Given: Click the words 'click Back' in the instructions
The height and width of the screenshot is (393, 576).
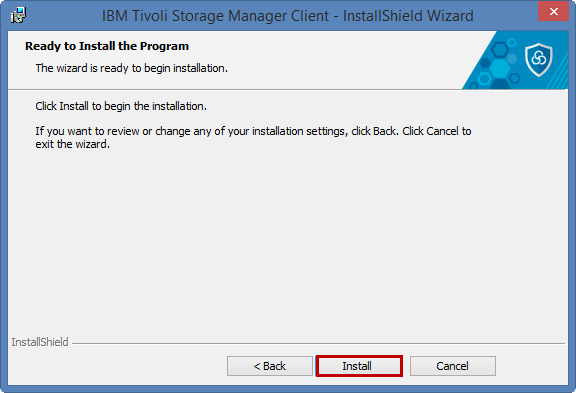Looking at the screenshot, I should click(374, 131).
